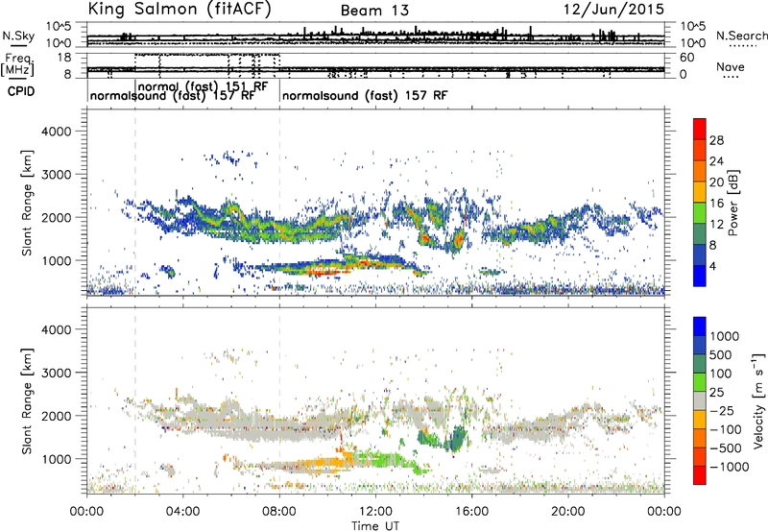Click the '20:00' time axis tick label
This screenshot has height=532, width=768.
(567, 512)
